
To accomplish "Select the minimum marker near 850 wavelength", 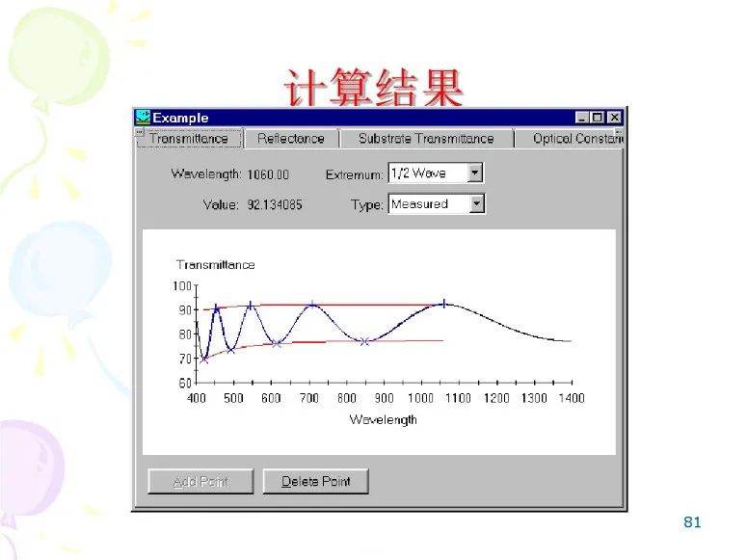I will tap(364, 341).
